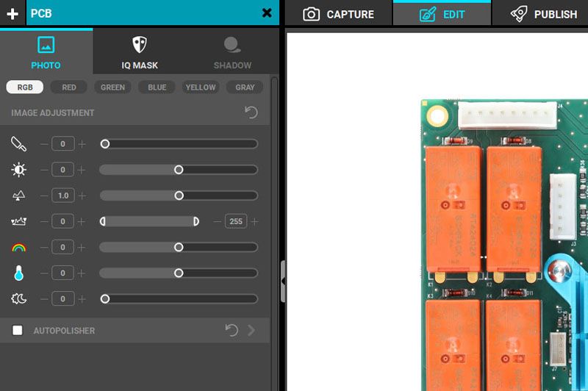Reset image adjustments with undo arrow

click(251, 112)
